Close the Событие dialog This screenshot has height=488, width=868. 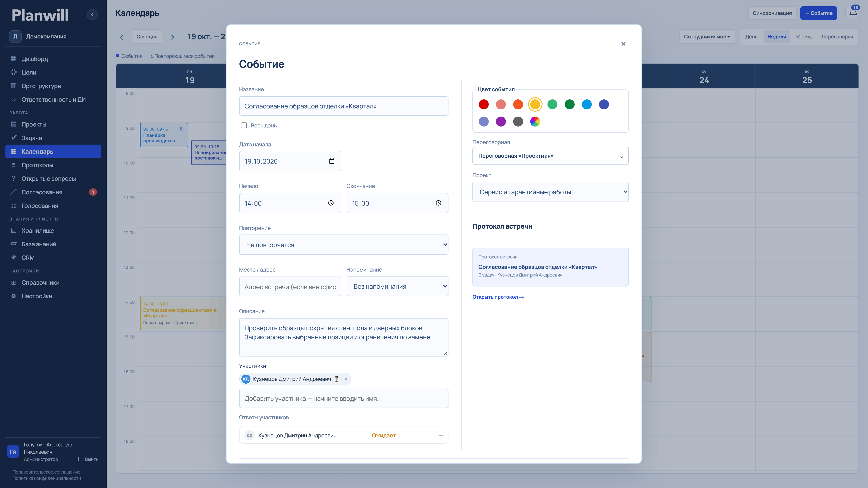coord(623,43)
